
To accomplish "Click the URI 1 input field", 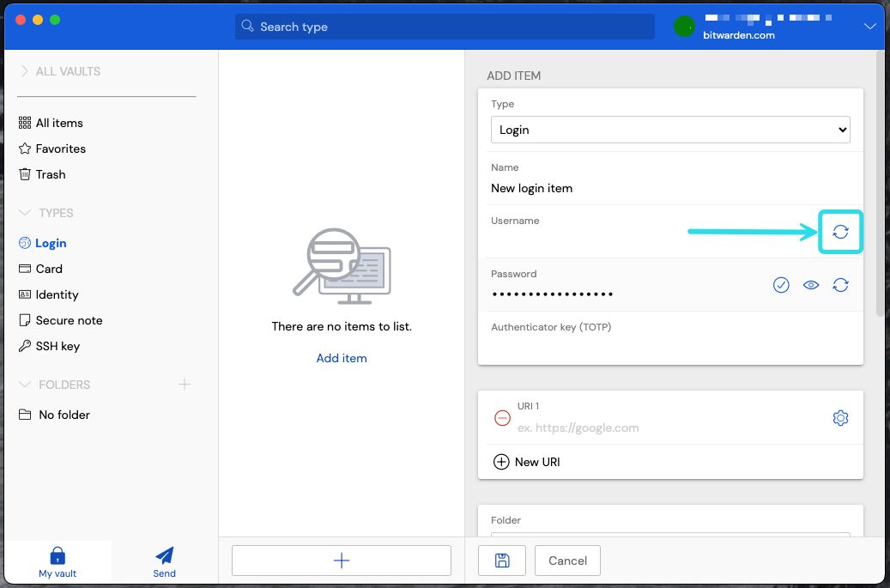I will coord(669,428).
